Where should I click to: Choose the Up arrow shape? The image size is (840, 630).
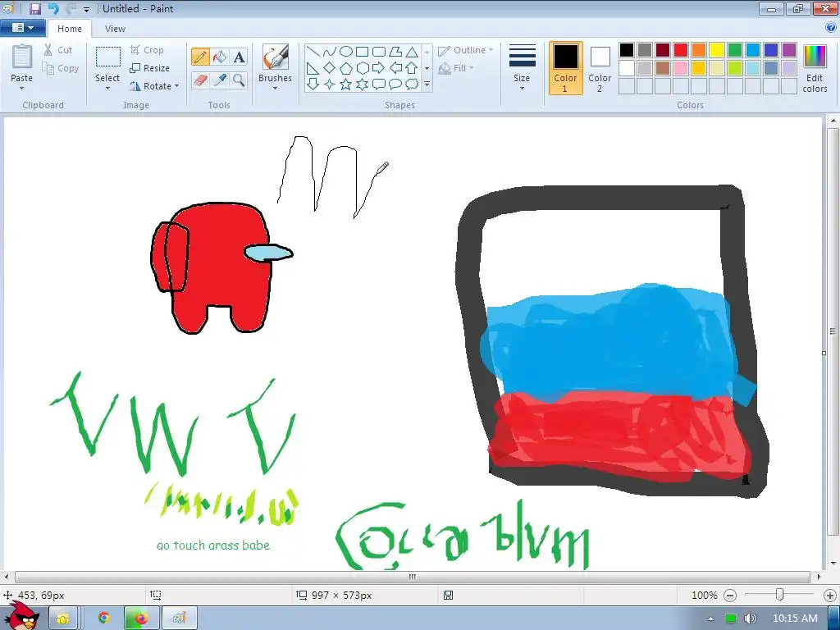pyautogui.click(x=412, y=68)
